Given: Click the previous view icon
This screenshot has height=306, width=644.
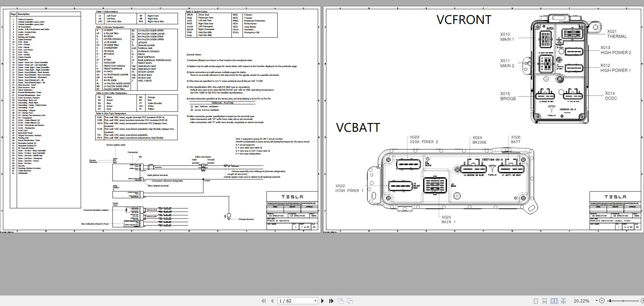Looking at the screenshot, I should point(341,301).
